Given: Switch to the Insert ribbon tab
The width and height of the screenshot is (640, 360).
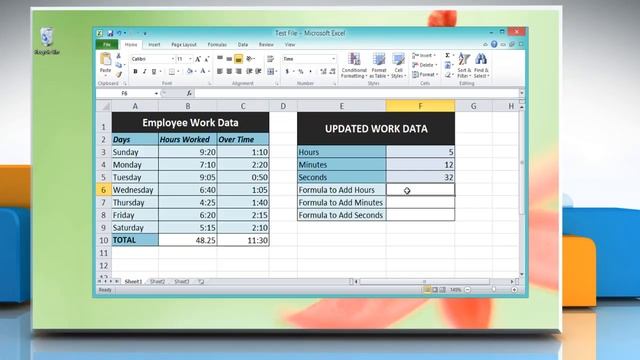Looking at the screenshot, I should click(x=154, y=44).
